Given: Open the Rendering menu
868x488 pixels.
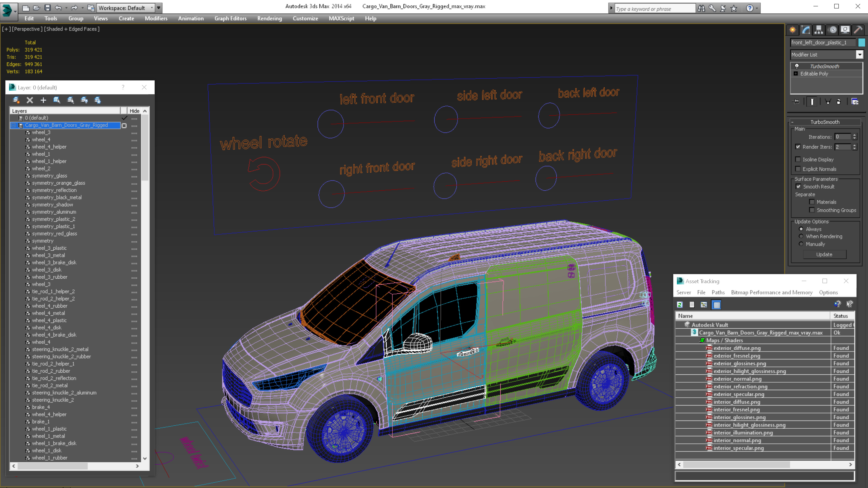Looking at the screenshot, I should pos(269,18).
